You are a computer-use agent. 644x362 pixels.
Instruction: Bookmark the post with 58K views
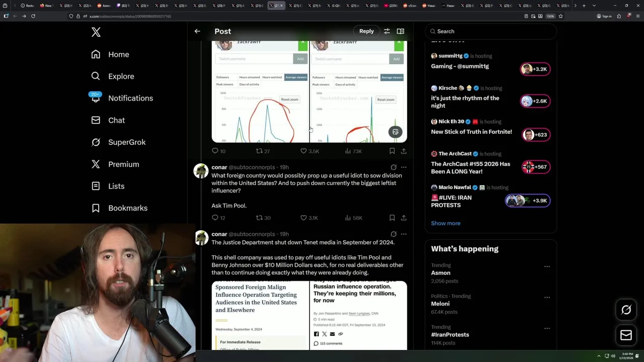[x=392, y=218]
